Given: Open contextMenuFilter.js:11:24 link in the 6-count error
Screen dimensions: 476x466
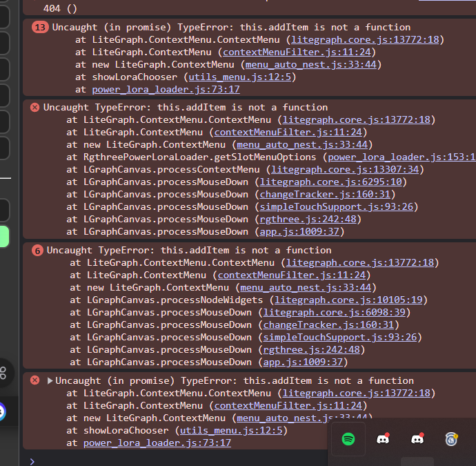Looking at the screenshot, I should coord(292,275).
